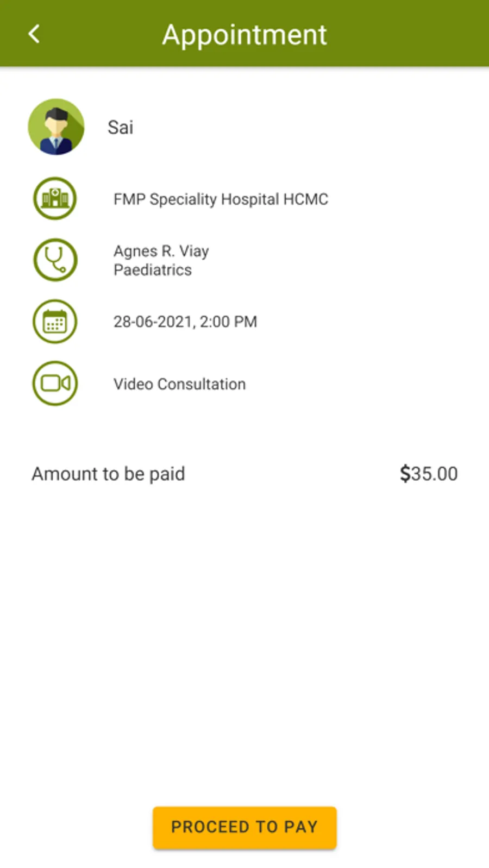Tap the word Video in appointment type
Image resolution: width=489 pixels, height=868 pixels.
coord(133,384)
